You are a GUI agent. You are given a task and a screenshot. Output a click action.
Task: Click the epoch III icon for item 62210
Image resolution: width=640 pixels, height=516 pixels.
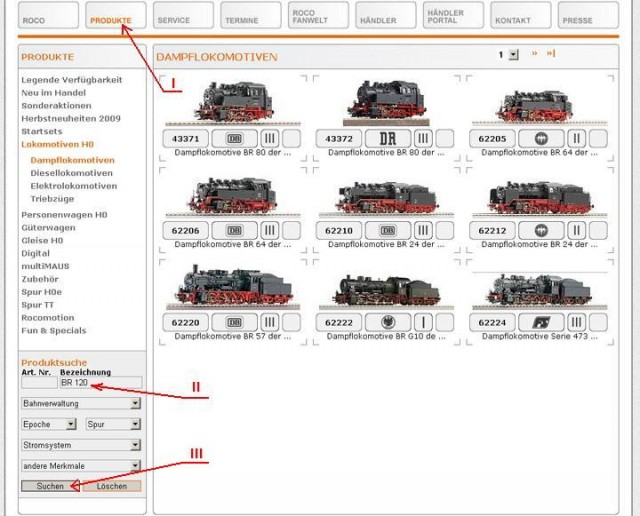[x=423, y=231]
